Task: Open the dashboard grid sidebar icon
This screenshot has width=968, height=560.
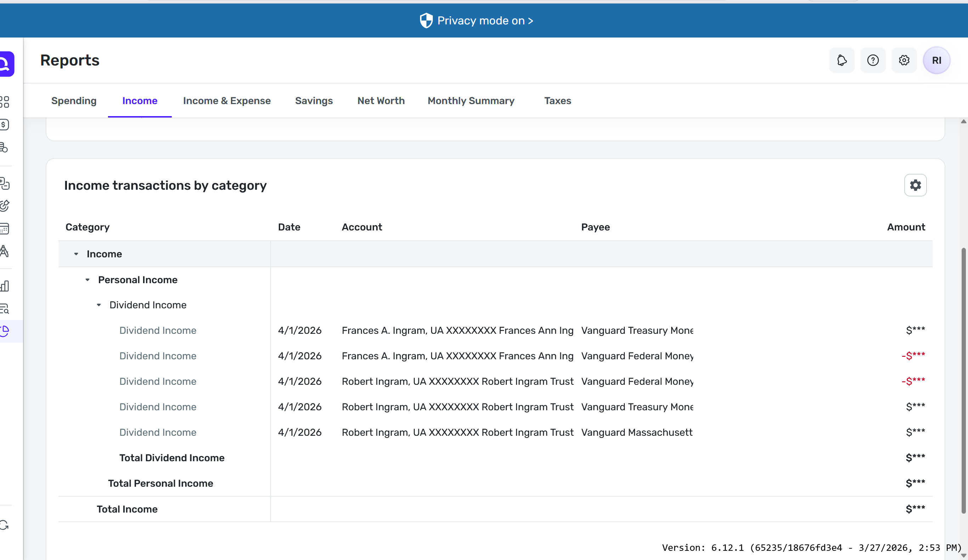Action: pyautogui.click(x=5, y=102)
